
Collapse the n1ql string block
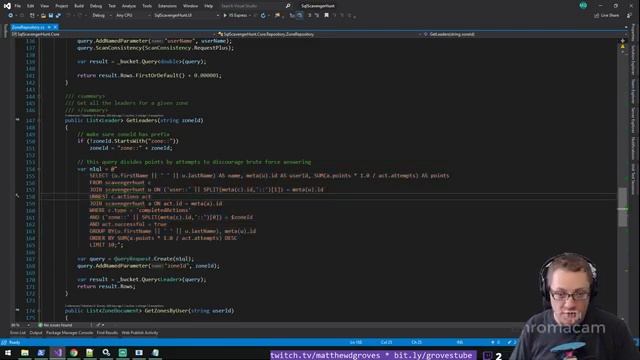[x=39, y=169]
